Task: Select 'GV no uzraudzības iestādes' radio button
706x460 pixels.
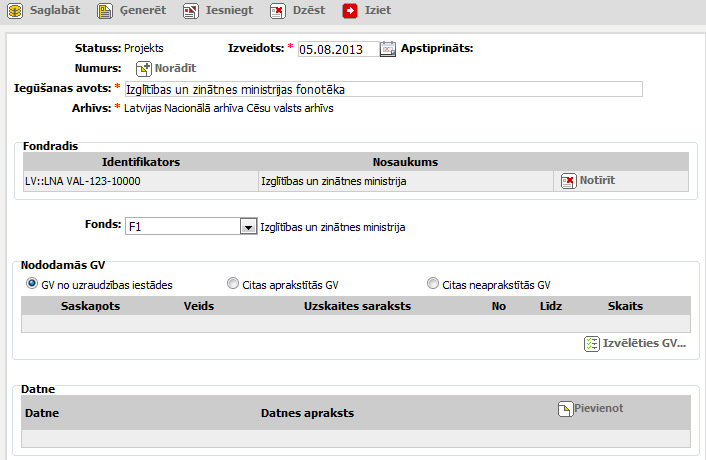Action: pyautogui.click(x=32, y=284)
